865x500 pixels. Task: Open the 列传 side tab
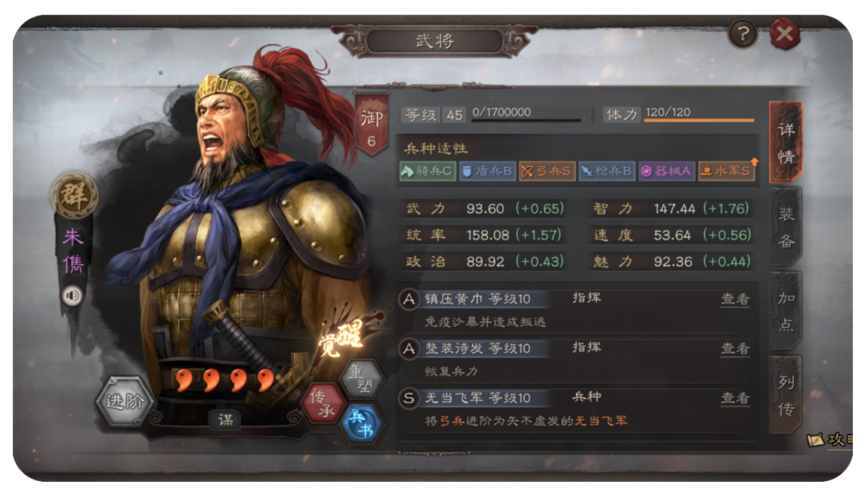(786, 395)
